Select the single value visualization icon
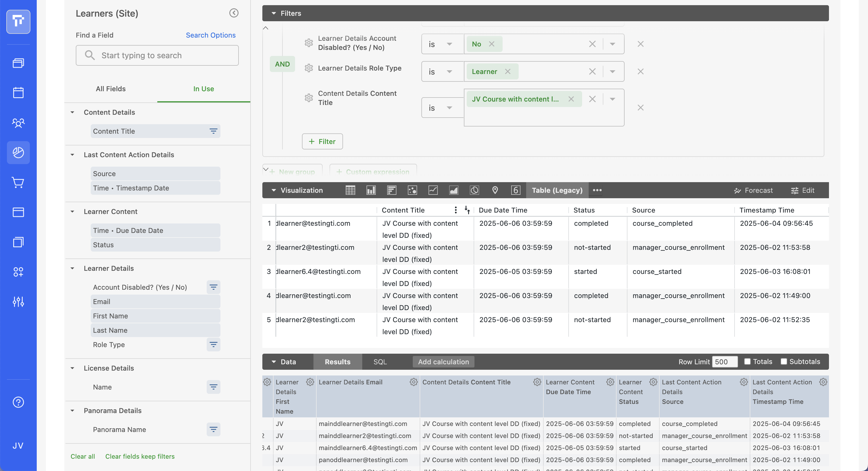 point(516,190)
